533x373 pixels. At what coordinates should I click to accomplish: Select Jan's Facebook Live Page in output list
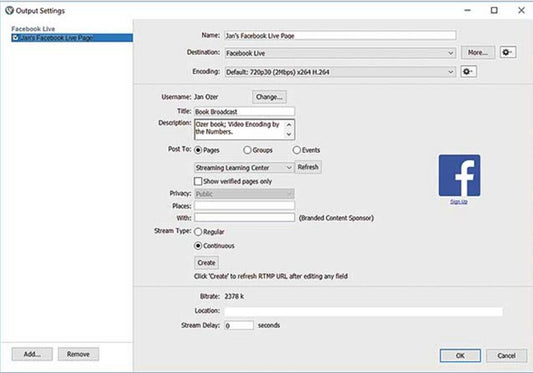[x=72, y=37]
